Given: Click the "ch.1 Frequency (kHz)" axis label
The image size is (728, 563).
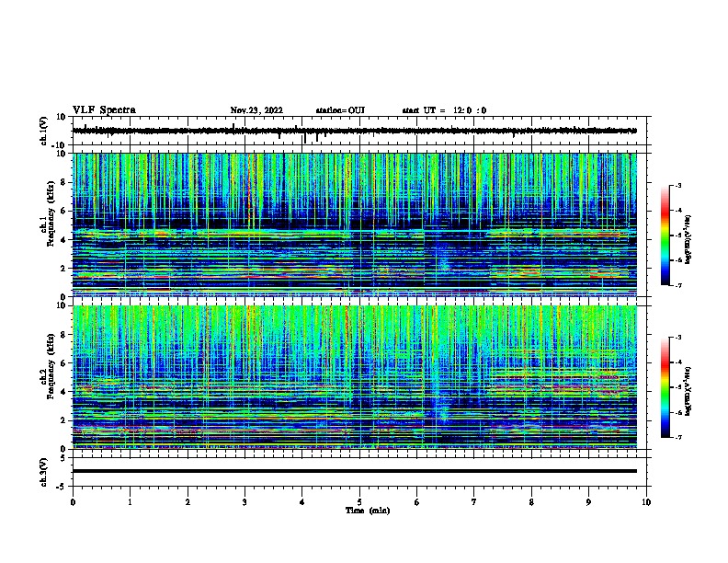Looking at the screenshot, I should coord(48,214).
